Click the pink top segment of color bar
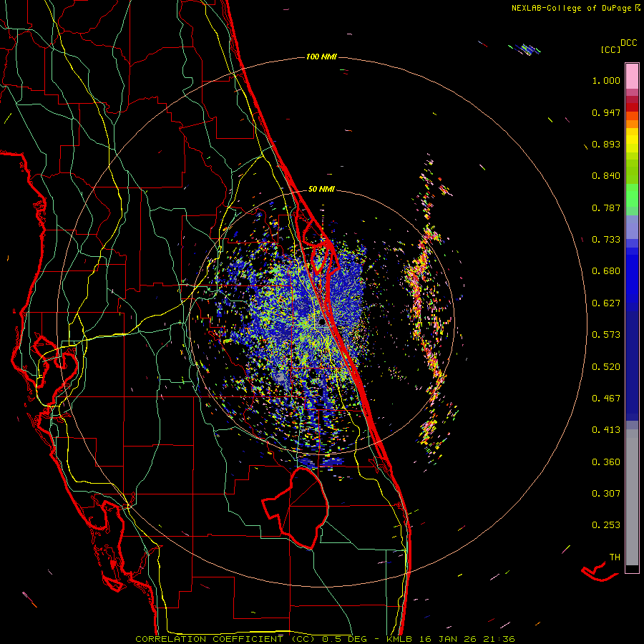Viewport: 644px width, 644px height. coord(632,76)
